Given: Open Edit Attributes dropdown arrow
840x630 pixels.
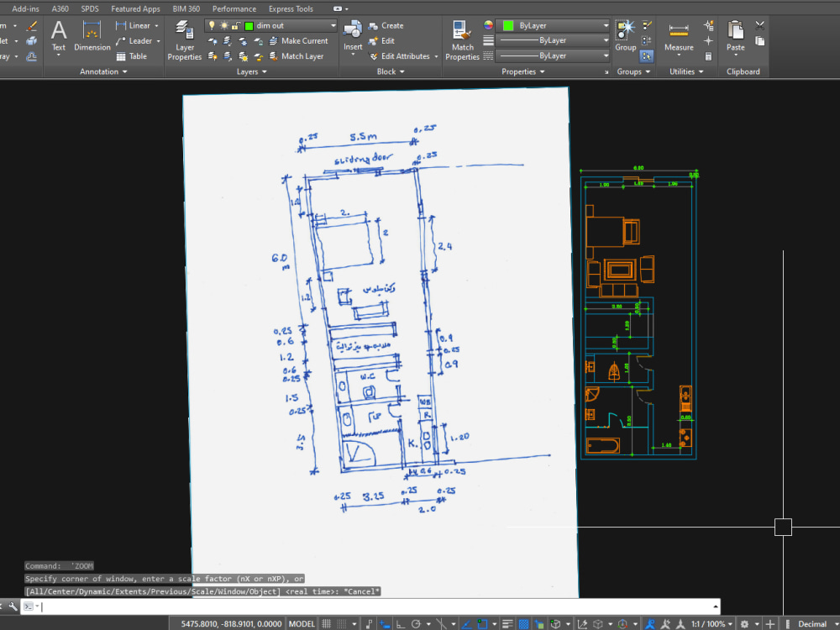Looking at the screenshot, I should (x=436, y=56).
